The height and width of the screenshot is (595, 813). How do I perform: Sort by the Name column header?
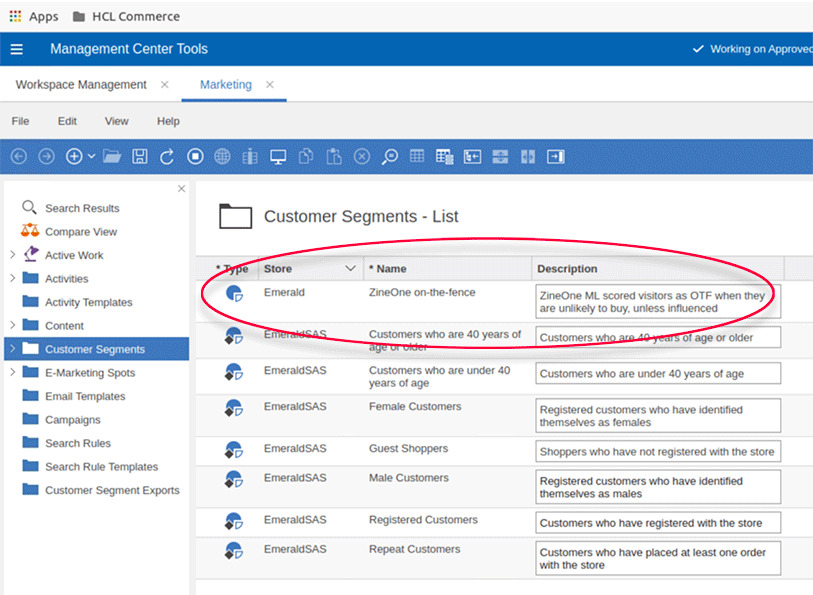pos(387,269)
